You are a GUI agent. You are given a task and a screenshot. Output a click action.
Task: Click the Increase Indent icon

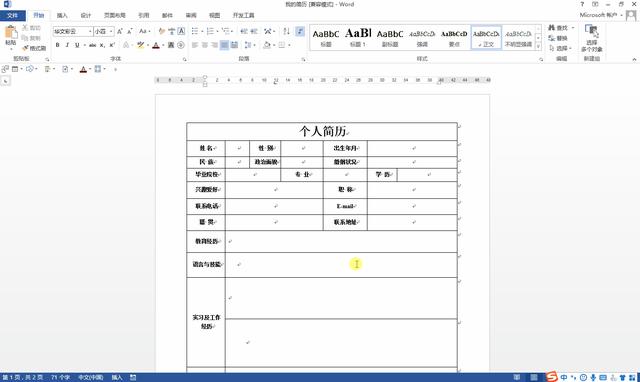click(x=254, y=31)
